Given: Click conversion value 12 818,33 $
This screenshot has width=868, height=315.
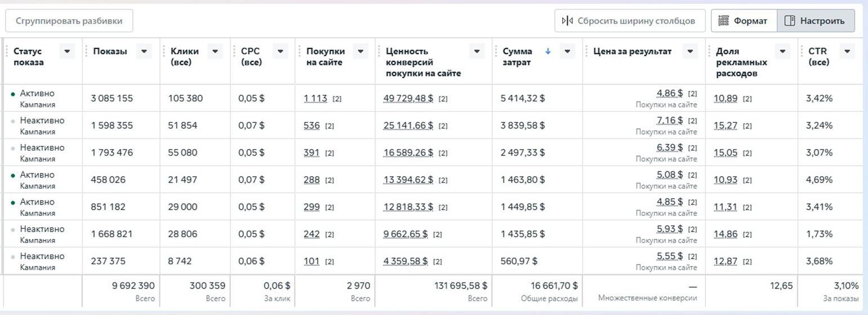Looking at the screenshot, I should pos(408,207).
